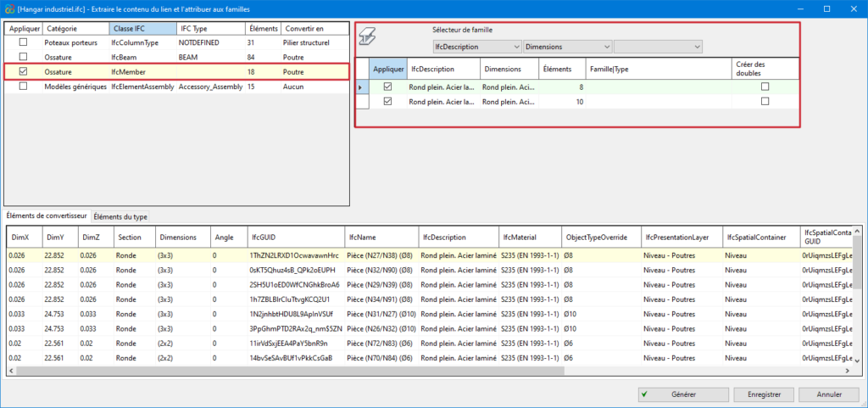Click the Famille|Type column header
The width and height of the screenshot is (868, 408).
[659, 69]
